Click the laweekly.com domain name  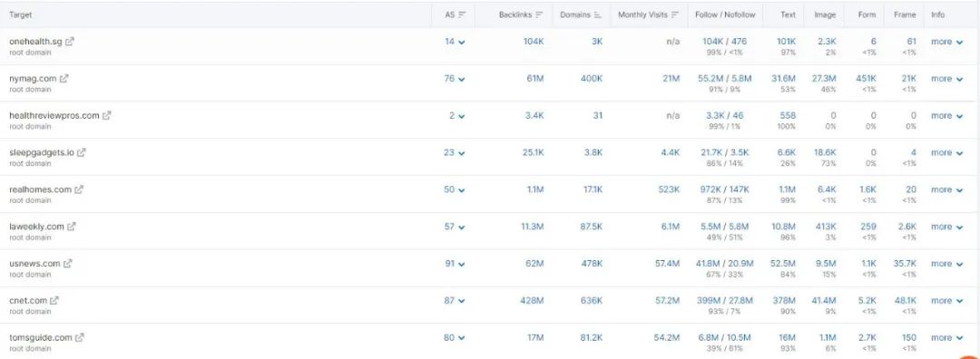(36, 227)
